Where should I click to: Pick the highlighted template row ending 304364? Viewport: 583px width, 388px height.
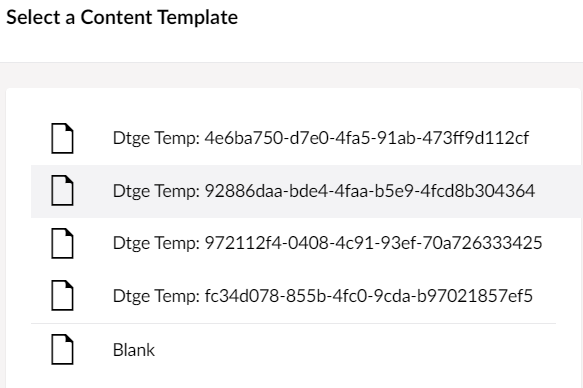coord(307,191)
